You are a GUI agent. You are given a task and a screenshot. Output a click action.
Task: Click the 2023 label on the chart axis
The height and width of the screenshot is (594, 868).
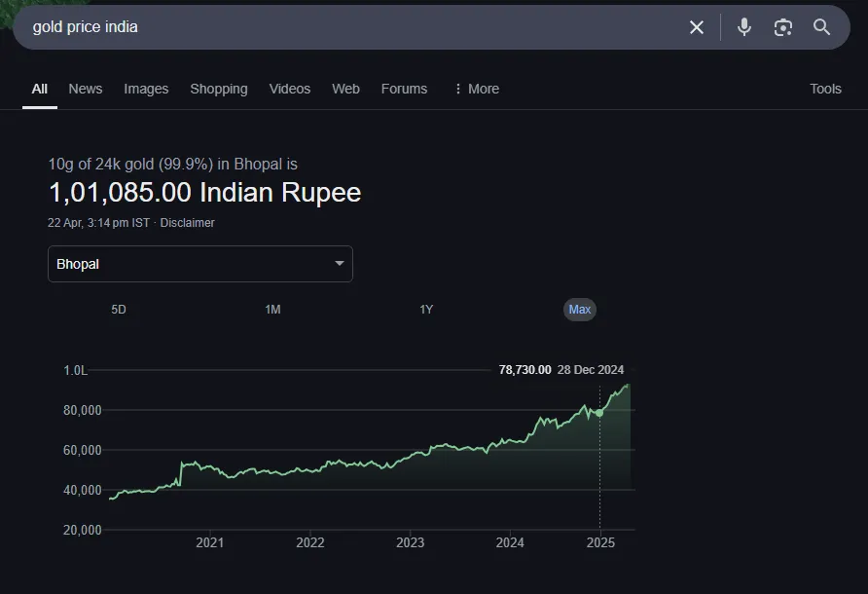click(411, 542)
